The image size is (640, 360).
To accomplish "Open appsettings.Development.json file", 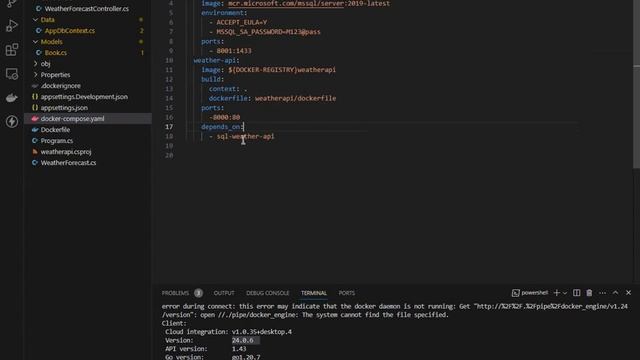I will click(x=84, y=97).
